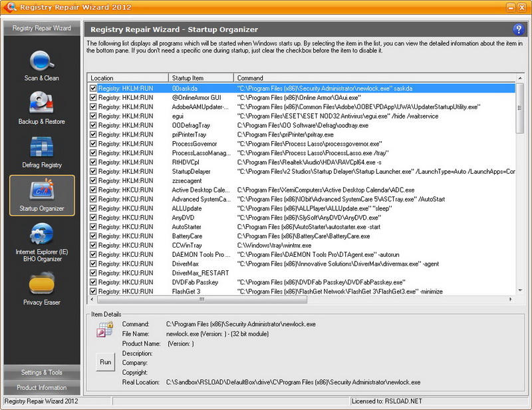The height and width of the screenshot is (410, 532).
Task: Open the Product Information panel
Action: (42, 387)
